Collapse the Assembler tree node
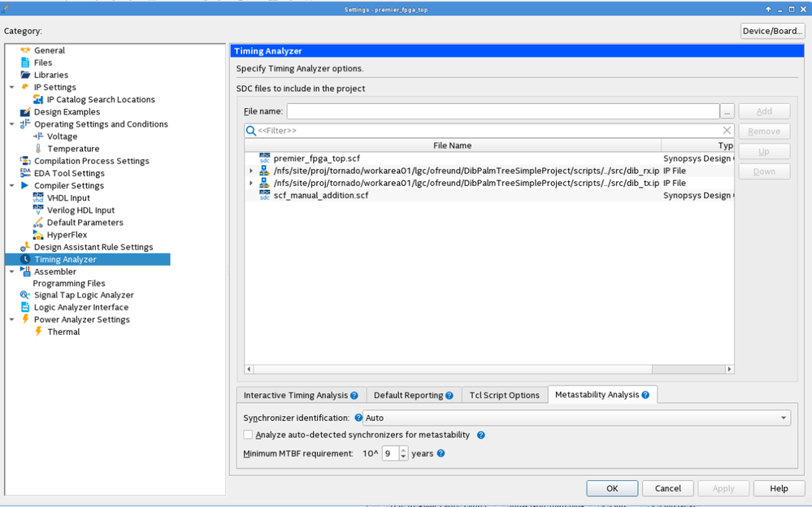 coord(12,271)
